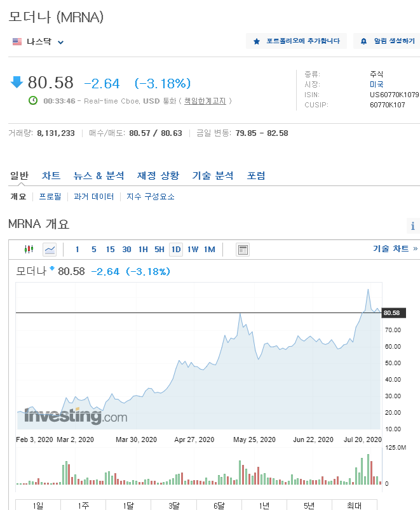This screenshot has width=420, height=510.
Task: Click the 모더나 (MRNA) page title
Action: 56,17
